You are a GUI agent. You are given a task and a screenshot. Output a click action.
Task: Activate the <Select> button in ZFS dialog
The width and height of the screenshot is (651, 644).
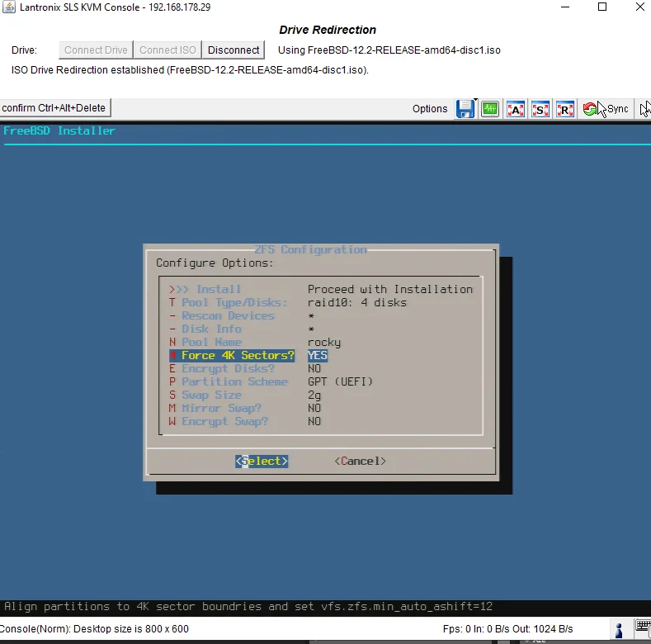pos(262,461)
